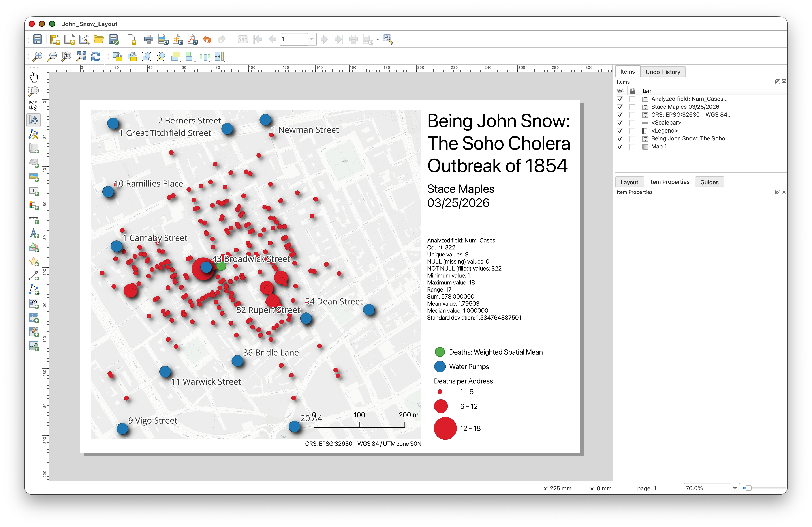The height and width of the screenshot is (527, 812).
Task: Click the Undo orange arrow button
Action: click(x=207, y=39)
